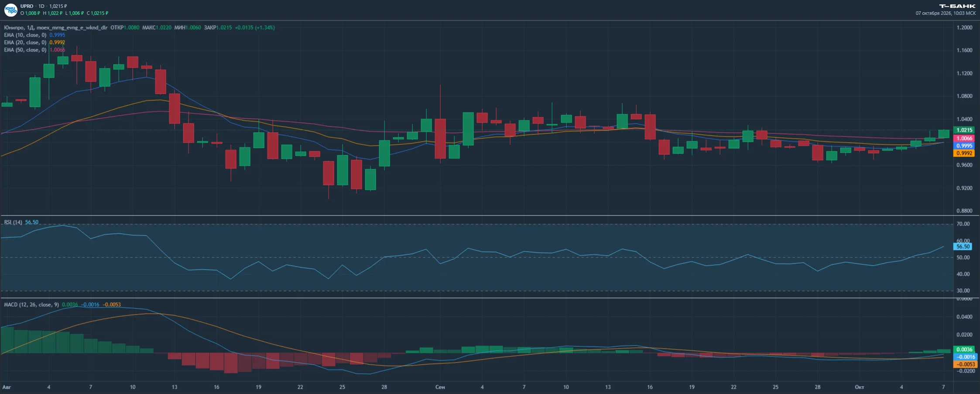Click the МИН 1.0060 low value in legend
The width and height of the screenshot is (980, 394).
point(188,27)
